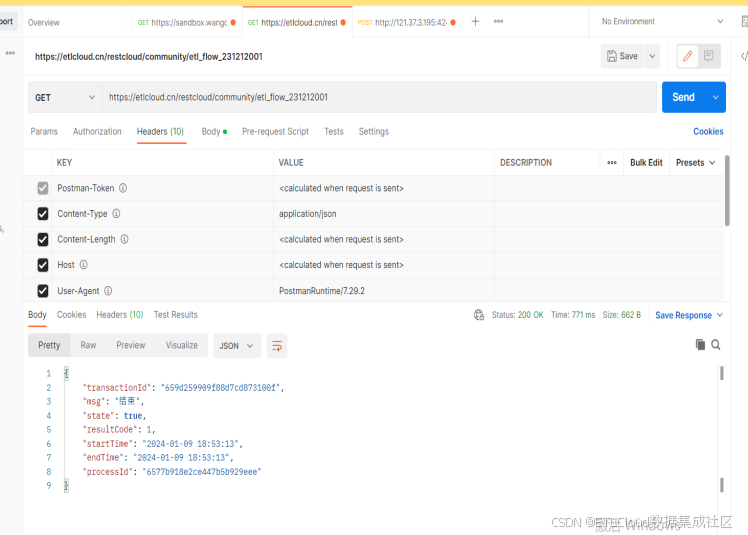Image resolution: width=748 pixels, height=535 pixels.
Task: Toggle line wrap icon in response toolbar
Action: coord(277,346)
